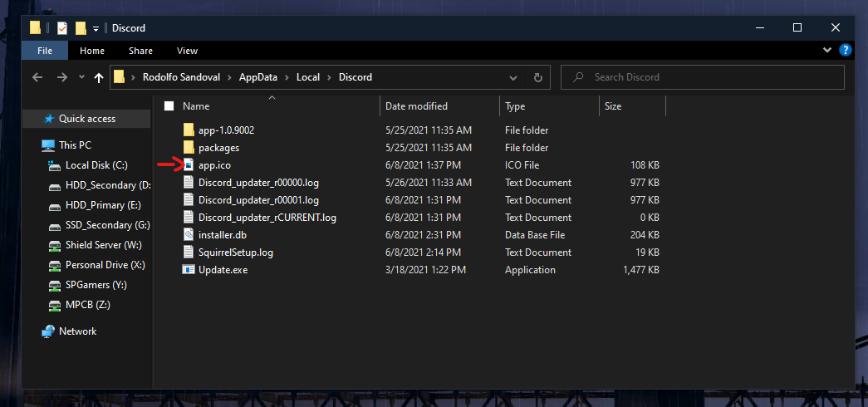
Task: Go up one folder level
Action: (x=99, y=77)
